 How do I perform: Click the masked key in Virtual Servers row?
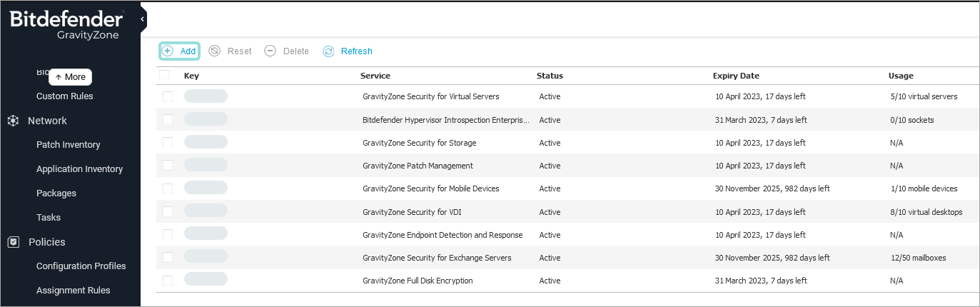click(206, 96)
